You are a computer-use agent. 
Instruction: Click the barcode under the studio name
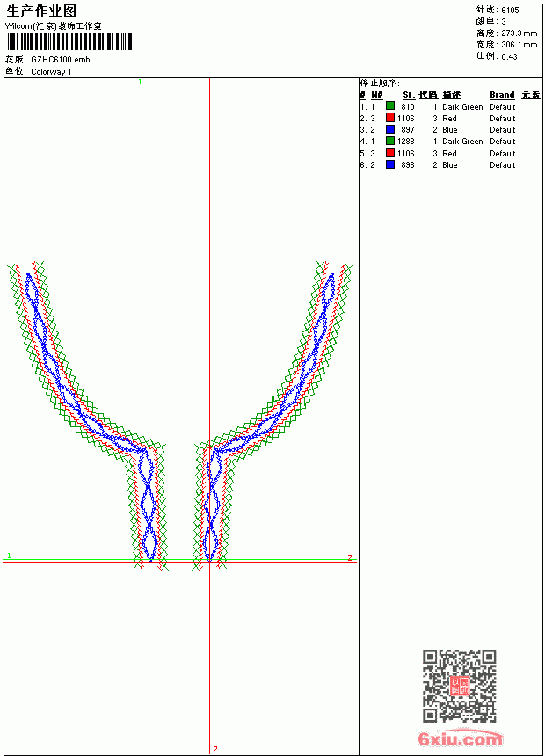coord(69,41)
